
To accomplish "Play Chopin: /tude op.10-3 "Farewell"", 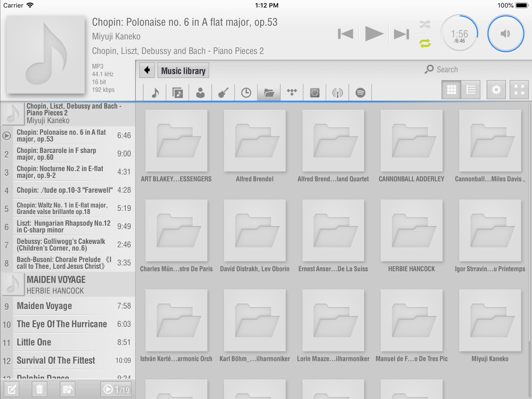I will pyautogui.click(x=68, y=190).
